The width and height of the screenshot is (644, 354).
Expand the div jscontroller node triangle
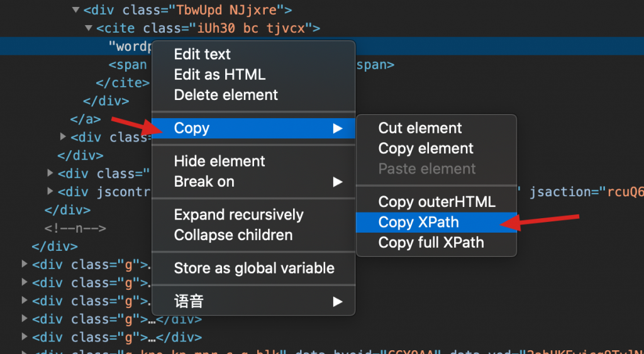[50, 192]
